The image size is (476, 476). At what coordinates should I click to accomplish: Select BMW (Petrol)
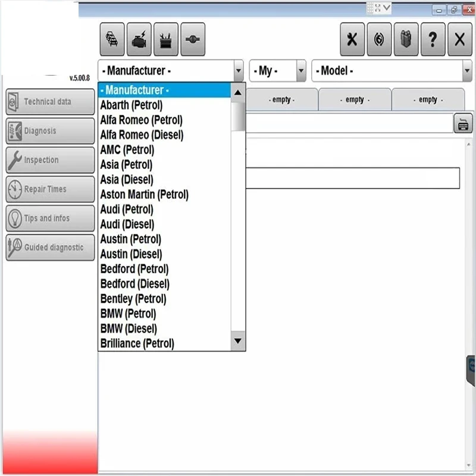[164, 314]
